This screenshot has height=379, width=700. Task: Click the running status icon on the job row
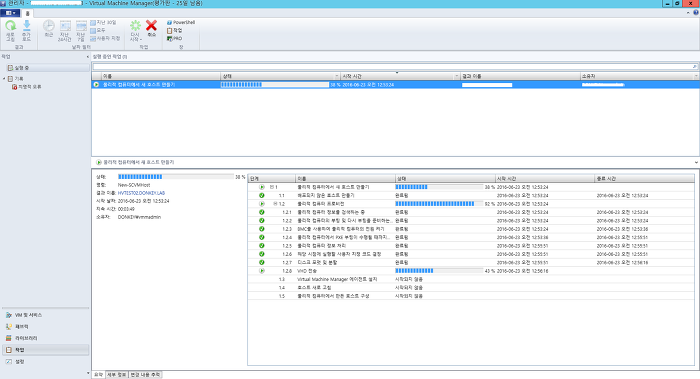tap(96, 84)
